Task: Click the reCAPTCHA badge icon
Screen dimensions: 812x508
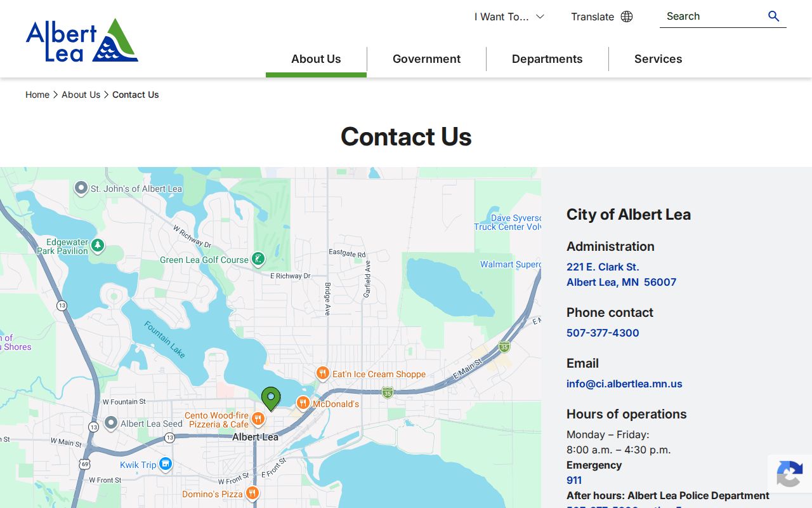Action: click(790, 475)
